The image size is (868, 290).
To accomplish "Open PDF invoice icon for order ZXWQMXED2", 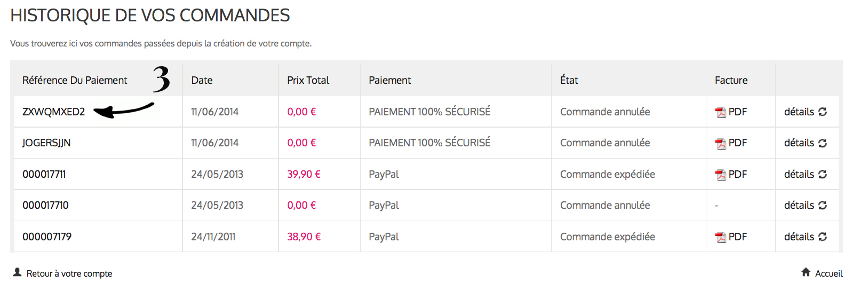I will point(721,112).
